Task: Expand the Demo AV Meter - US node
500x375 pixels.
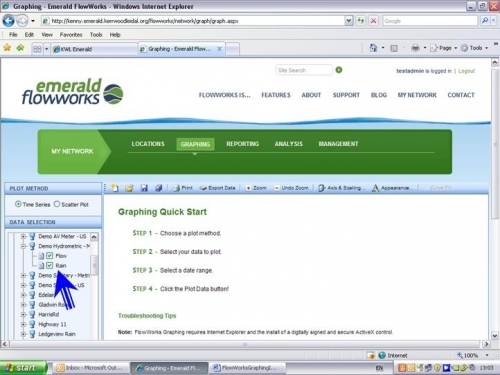Action: pyautogui.click(x=23, y=236)
